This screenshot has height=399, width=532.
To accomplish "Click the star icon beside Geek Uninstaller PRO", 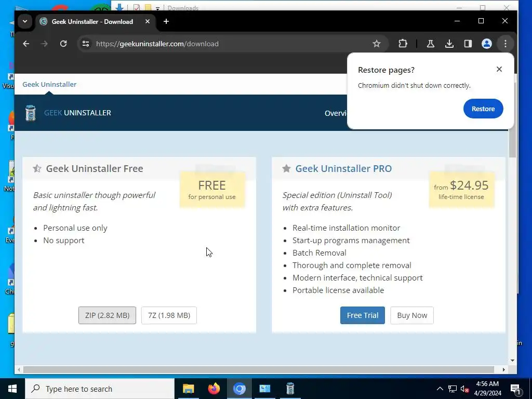I will point(286,168).
